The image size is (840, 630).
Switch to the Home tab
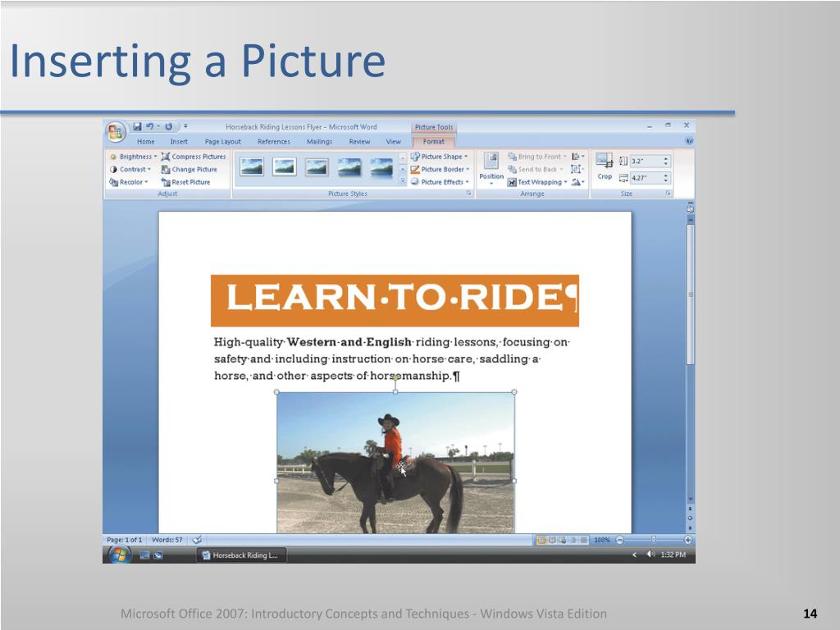[145, 141]
